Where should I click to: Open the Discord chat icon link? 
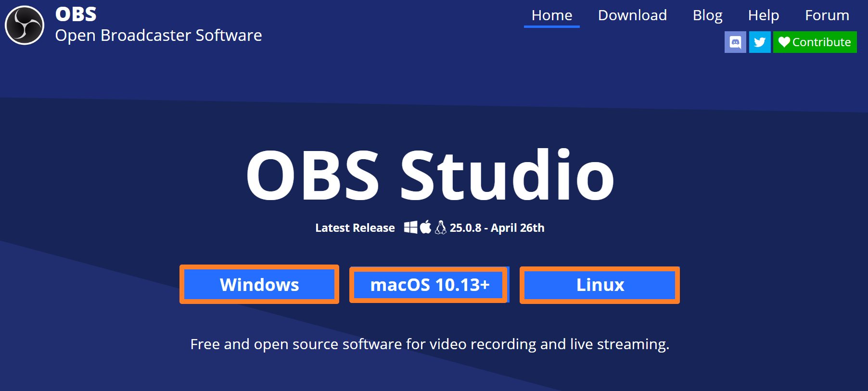[x=735, y=42]
